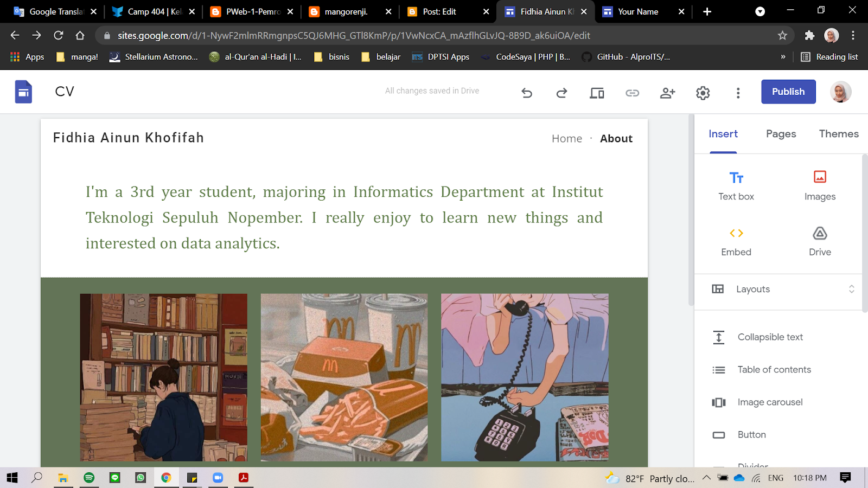Click the page vertical scrollbar
The image size is (868, 488).
coord(691,210)
